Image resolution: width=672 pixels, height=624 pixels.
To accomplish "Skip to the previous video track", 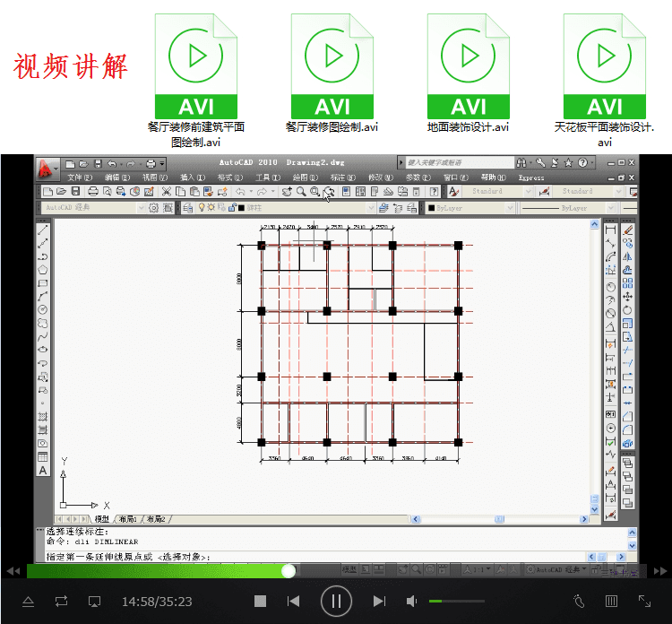I will point(293,602).
